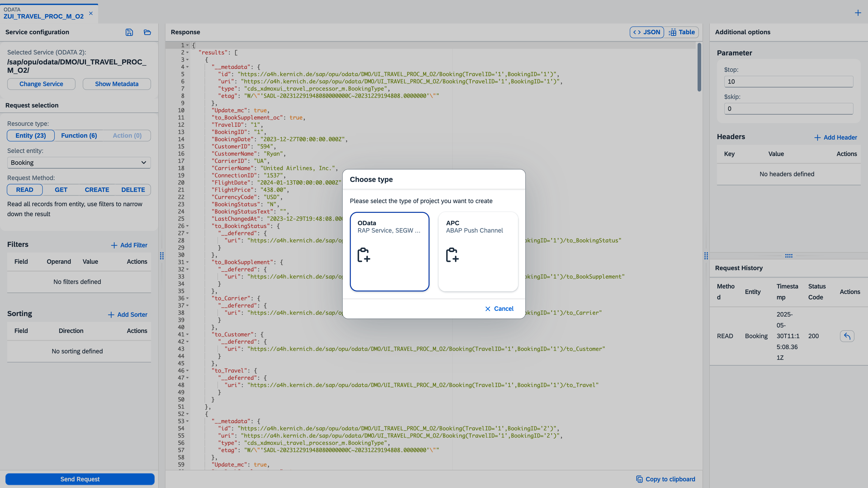Open the Select entity Booking dropdown
Viewport: 868px width, 488px height.
(x=79, y=163)
